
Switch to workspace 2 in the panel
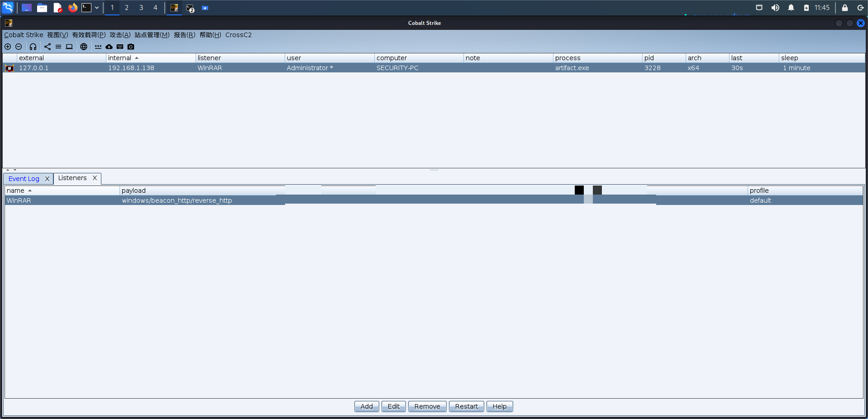coord(127,8)
